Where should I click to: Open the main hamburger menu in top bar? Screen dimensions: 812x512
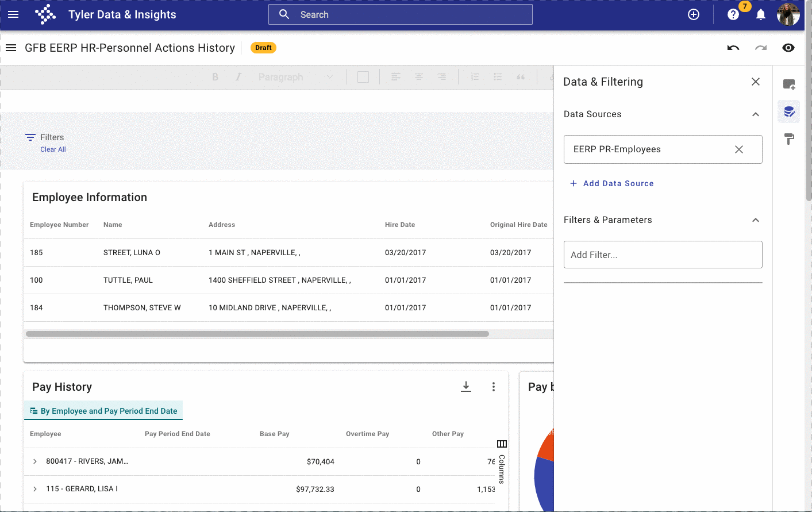(13, 14)
